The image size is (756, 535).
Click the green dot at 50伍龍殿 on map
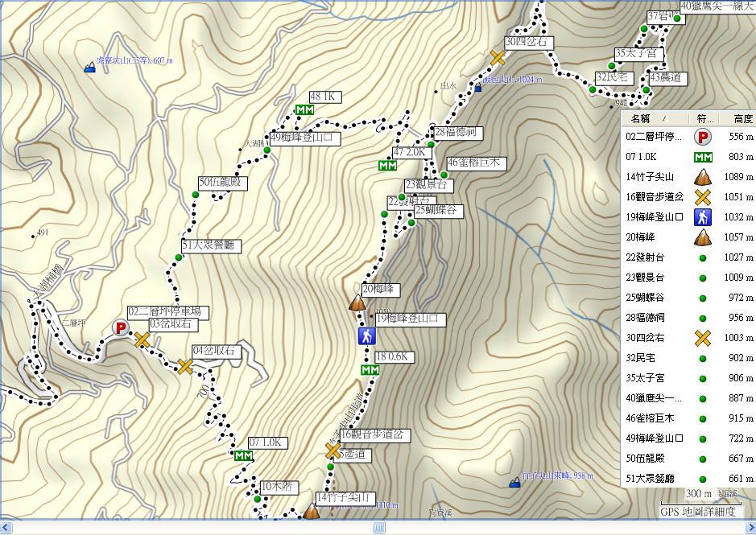coord(196,195)
